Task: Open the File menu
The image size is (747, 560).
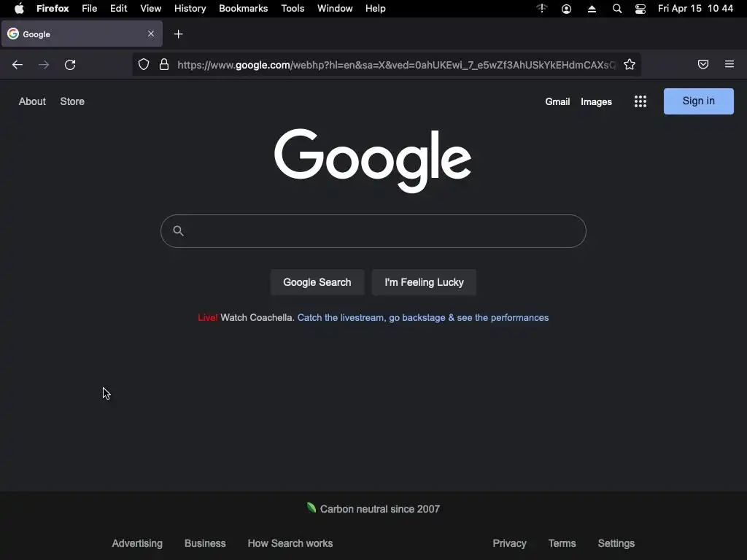Action: 89,9
